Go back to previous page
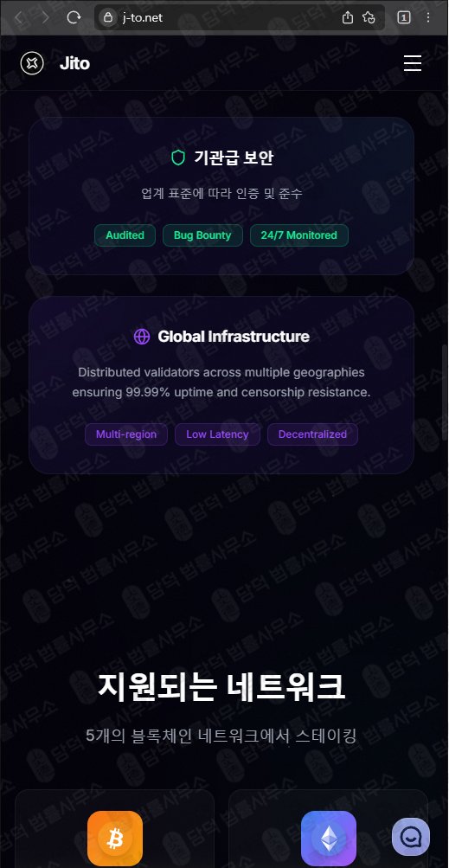The width and height of the screenshot is (449, 868). coord(18,17)
